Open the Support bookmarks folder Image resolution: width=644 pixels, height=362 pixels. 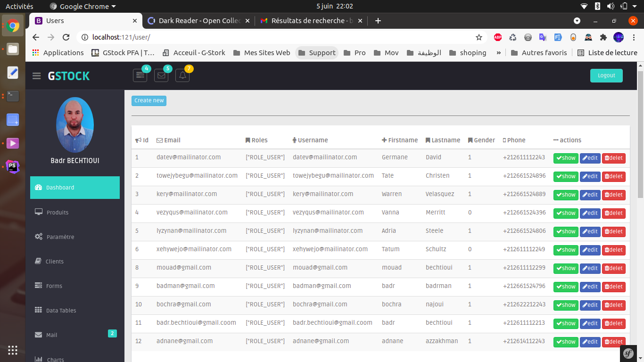point(317,53)
